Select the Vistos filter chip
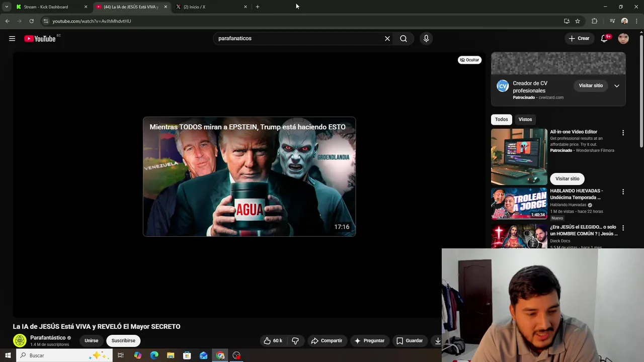This screenshot has width=644, height=362. 525,119
